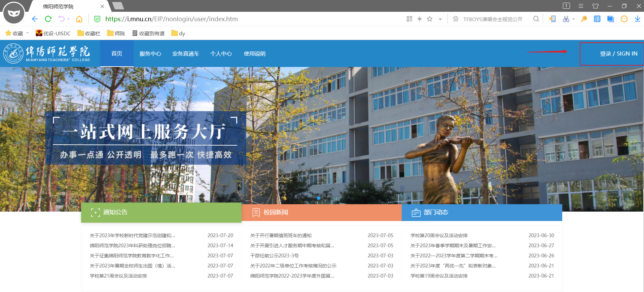Click the blue carousel indicator dot

pyautogui.click(x=319, y=198)
